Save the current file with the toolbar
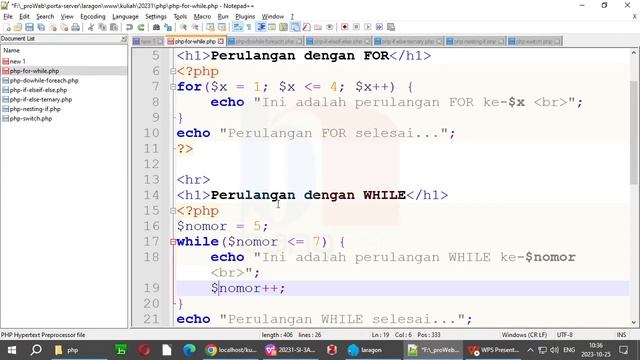 (x=29, y=27)
